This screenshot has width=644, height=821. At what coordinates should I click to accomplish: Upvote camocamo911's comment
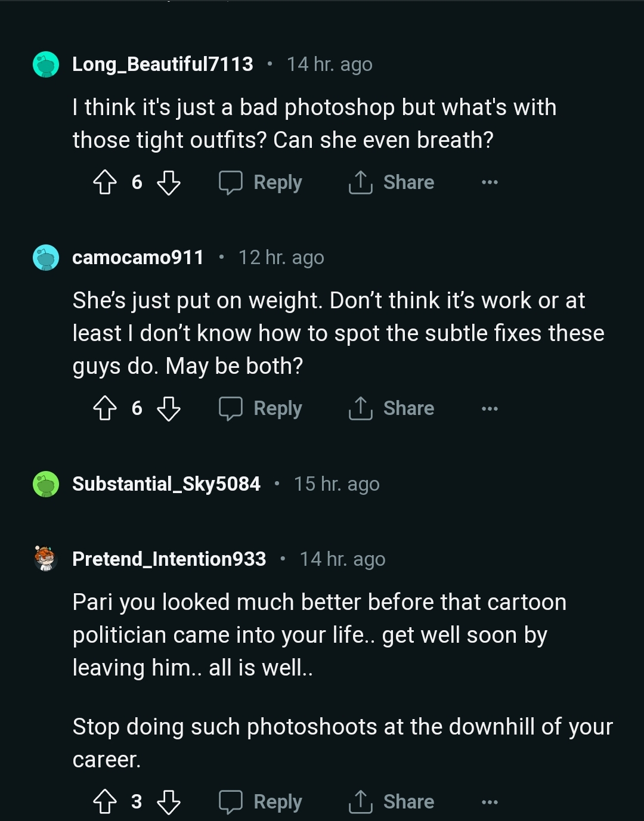tap(105, 408)
